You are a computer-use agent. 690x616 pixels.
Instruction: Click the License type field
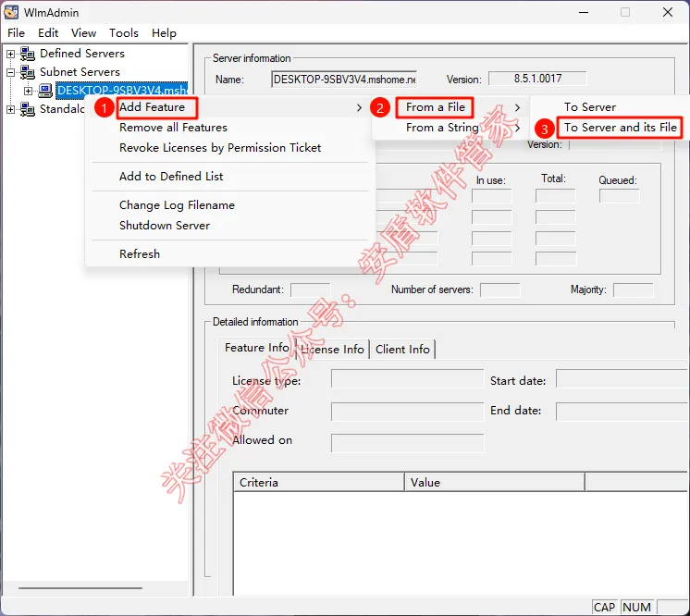408,378
